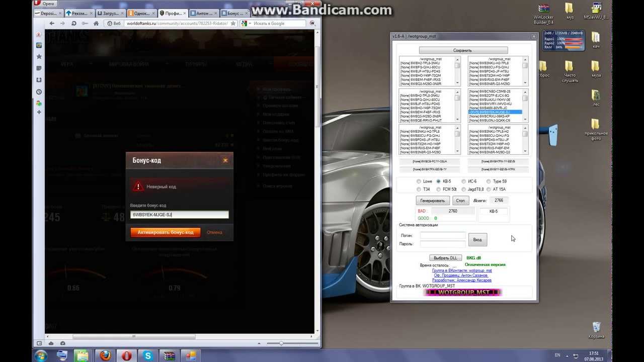The width and height of the screenshot is (644, 362).
Task: Open the муза desktop folder
Action: click(x=596, y=69)
